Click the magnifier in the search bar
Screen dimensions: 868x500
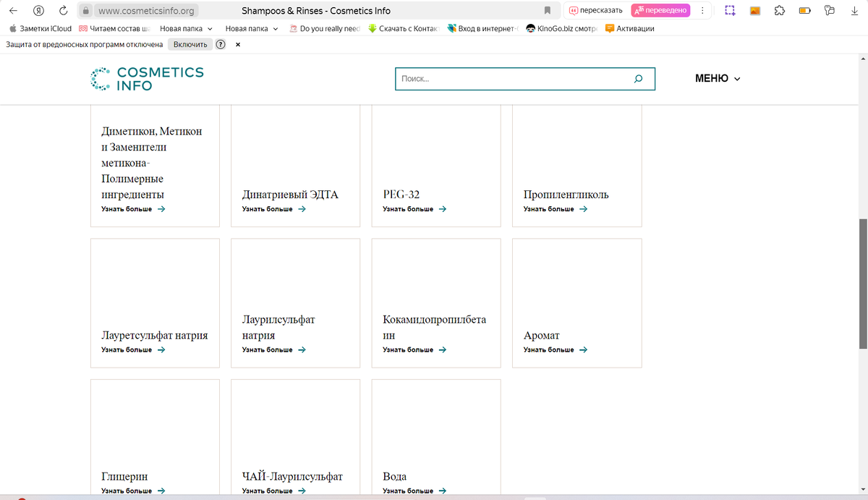pyautogui.click(x=638, y=78)
